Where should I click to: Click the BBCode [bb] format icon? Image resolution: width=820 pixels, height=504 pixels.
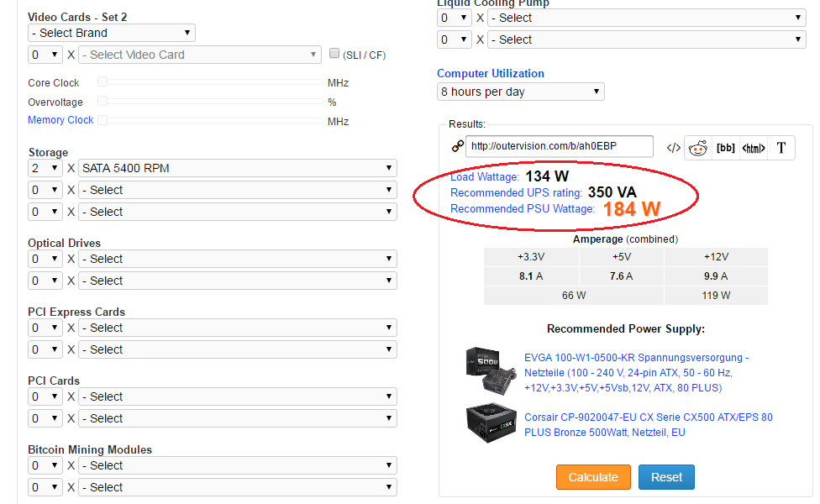click(725, 148)
